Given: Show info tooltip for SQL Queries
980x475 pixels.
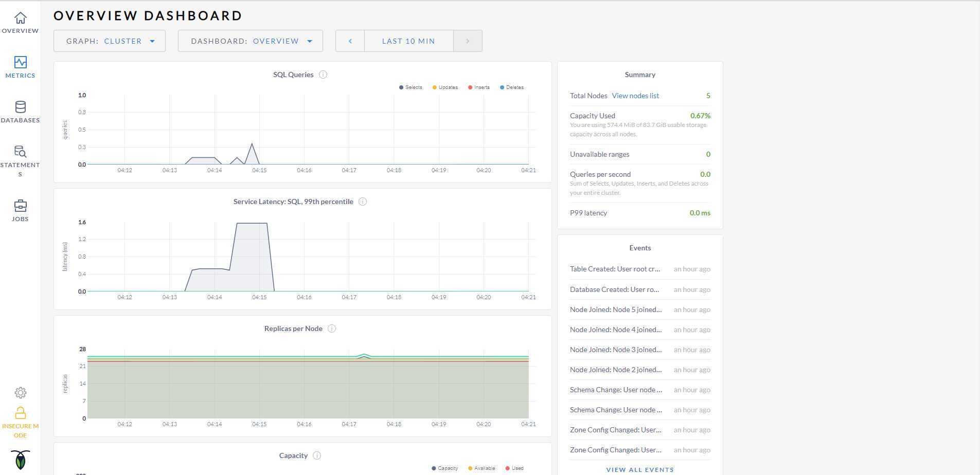Looking at the screenshot, I should click(x=323, y=75).
